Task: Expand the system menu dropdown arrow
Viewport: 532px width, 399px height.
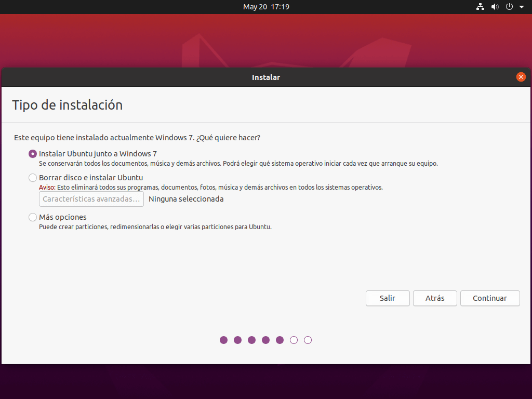Action: pos(521,7)
